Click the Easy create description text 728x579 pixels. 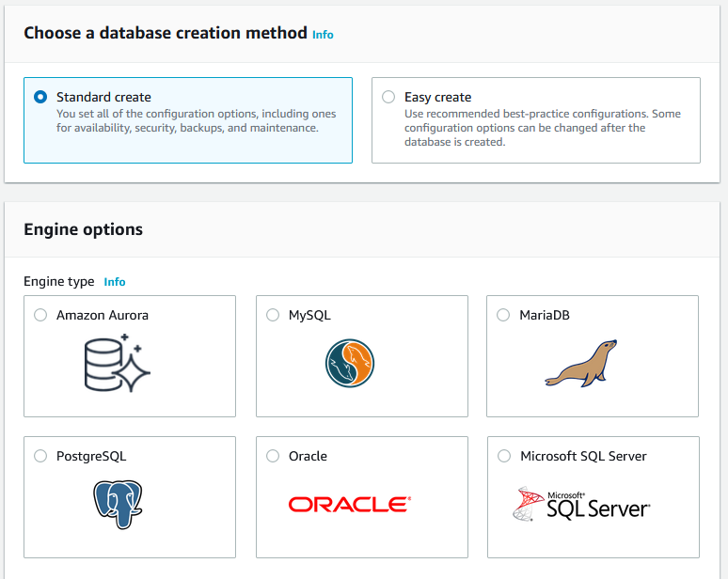click(543, 128)
